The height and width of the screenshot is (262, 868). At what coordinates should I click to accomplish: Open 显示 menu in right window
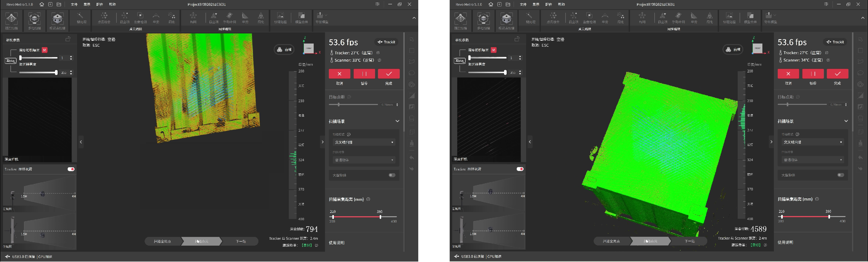(x=536, y=4)
